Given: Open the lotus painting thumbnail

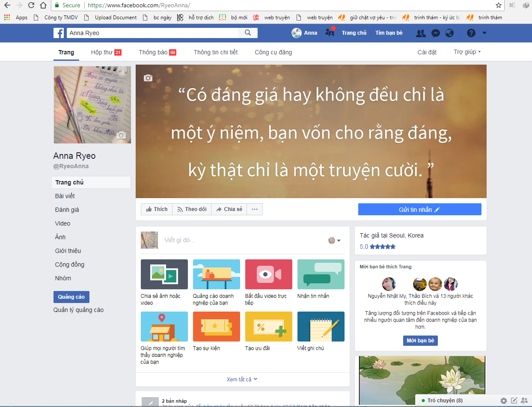Looking at the screenshot, I should pyautogui.click(x=422, y=381).
